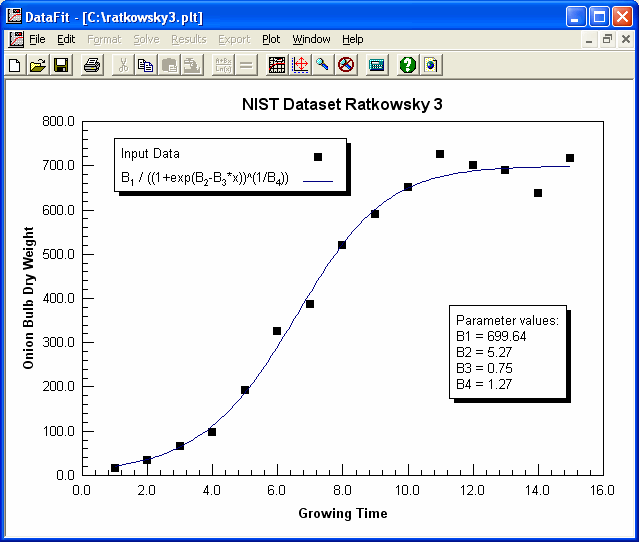Click the blue line sample in legend
The height and width of the screenshot is (542, 639).
318,181
